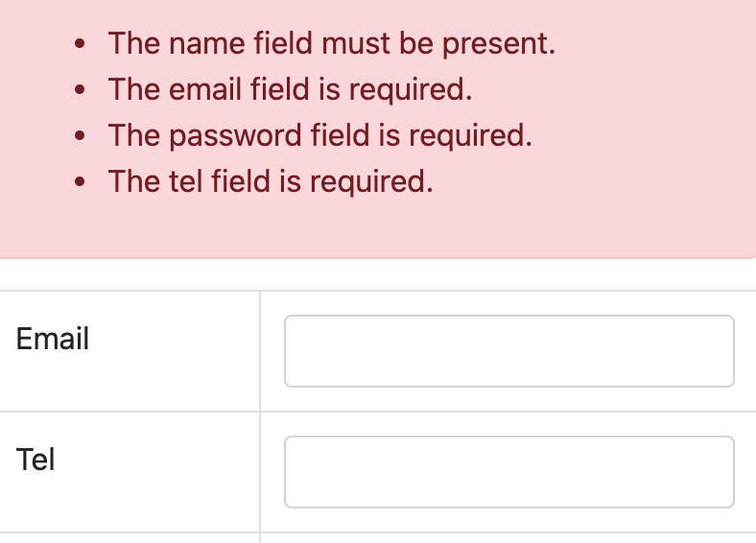Click the Tel field label
Image resolution: width=756 pixels, height=543 pixels.
[x=35, y=460]
